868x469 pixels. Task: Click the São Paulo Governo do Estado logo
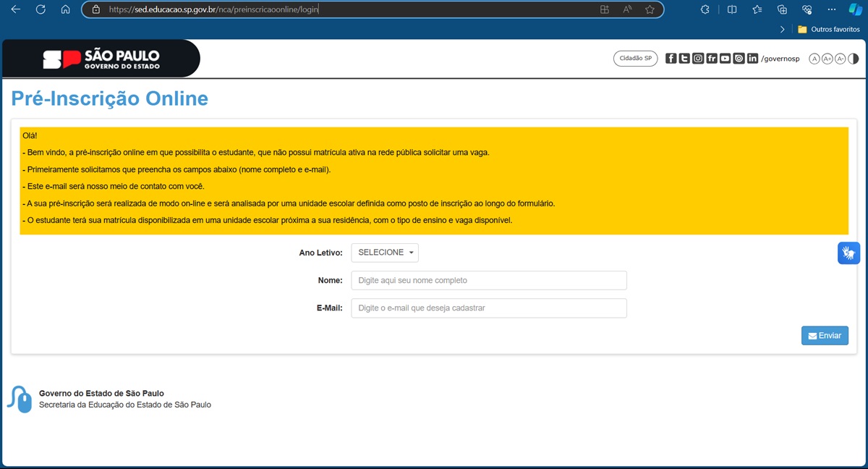point(101,59)
